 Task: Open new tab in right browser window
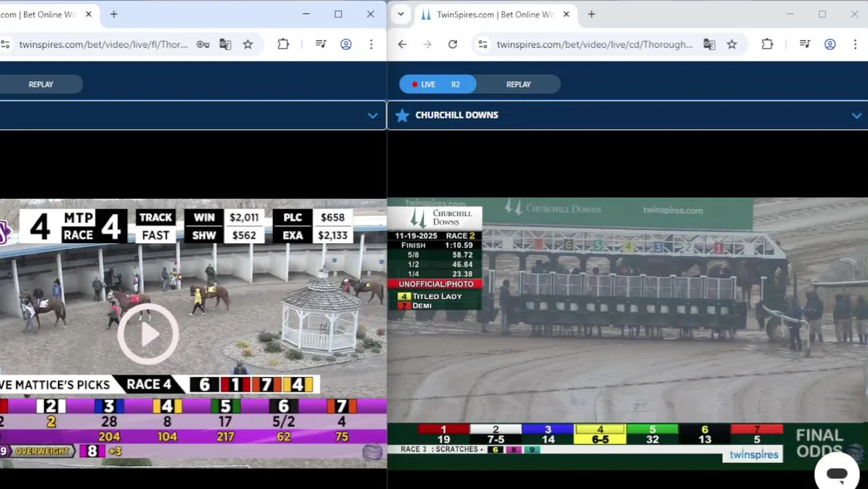tap(591, 14)
